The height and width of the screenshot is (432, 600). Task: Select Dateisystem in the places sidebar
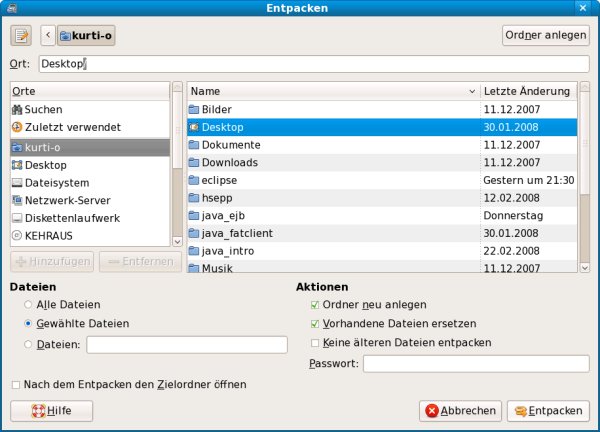[x=57, y=183]
